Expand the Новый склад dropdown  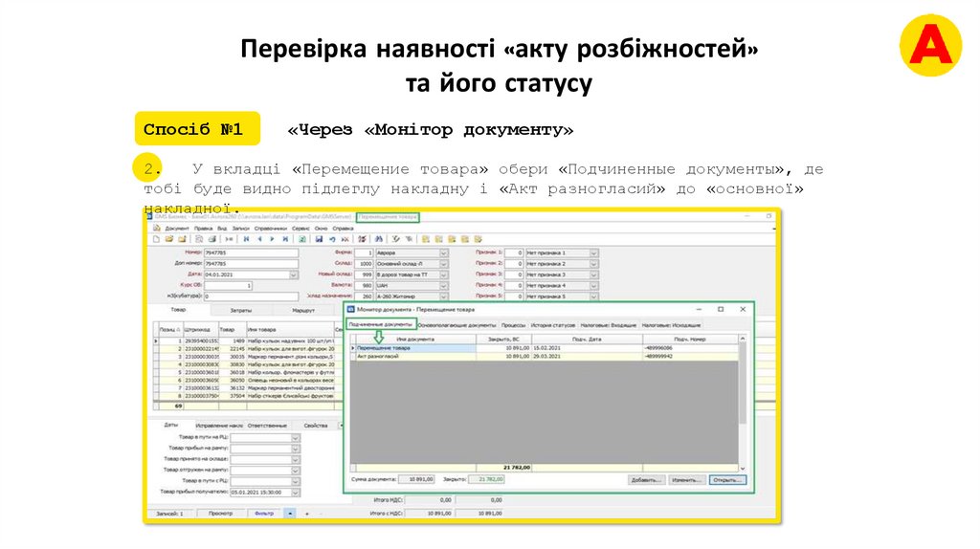[443, 274]
